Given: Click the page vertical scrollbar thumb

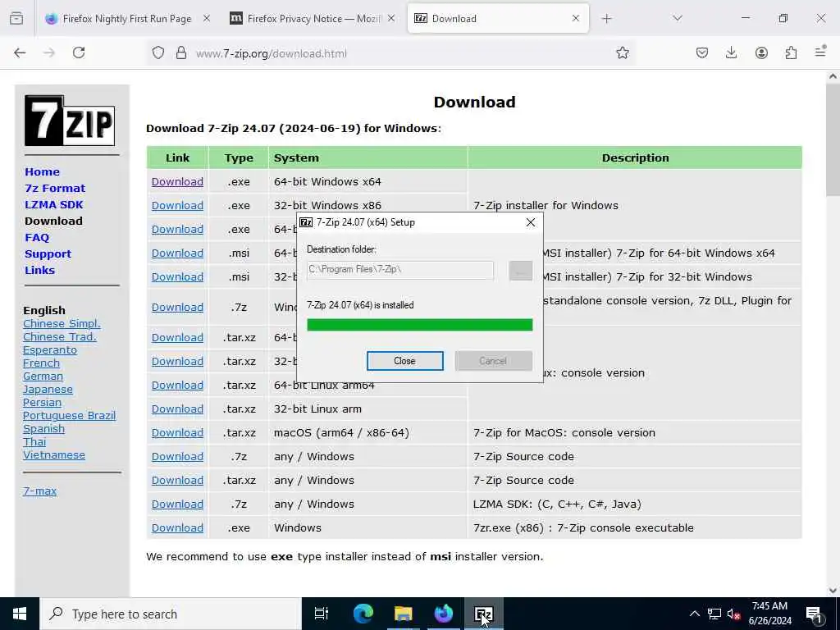Looking at the screenshot, I should point(833,139).
